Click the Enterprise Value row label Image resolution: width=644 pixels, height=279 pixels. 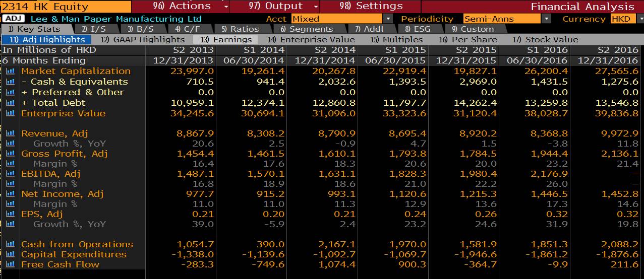coord(64,113)
